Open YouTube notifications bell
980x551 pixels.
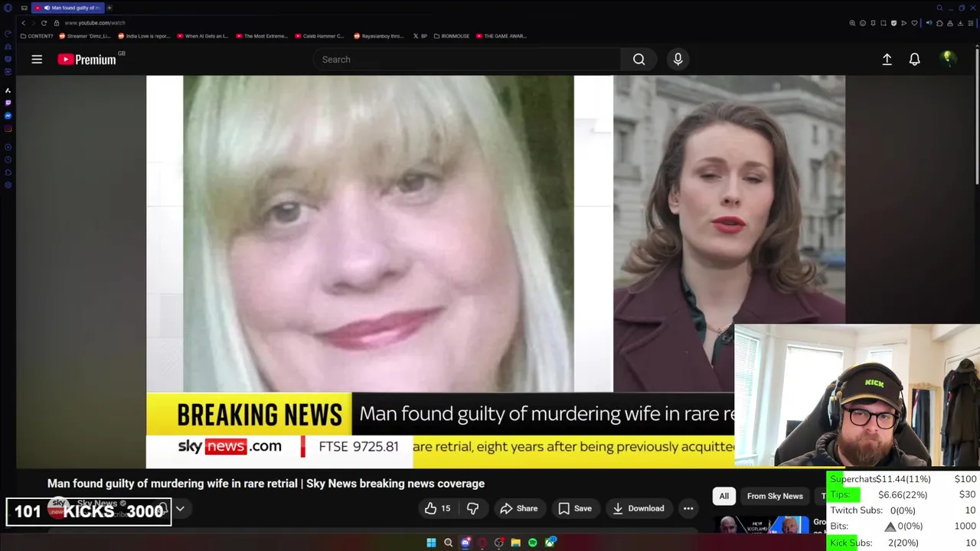pyautogui.click(x=914, y=59)
